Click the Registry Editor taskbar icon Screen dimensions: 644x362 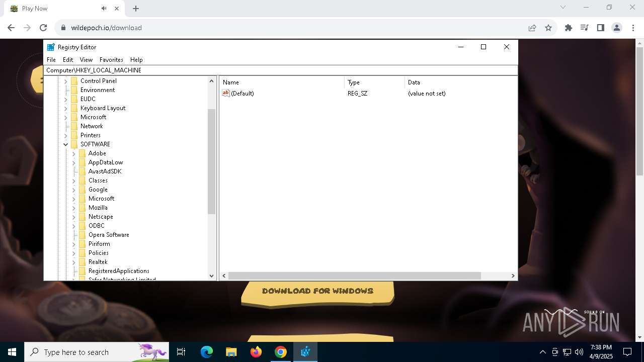305,352
